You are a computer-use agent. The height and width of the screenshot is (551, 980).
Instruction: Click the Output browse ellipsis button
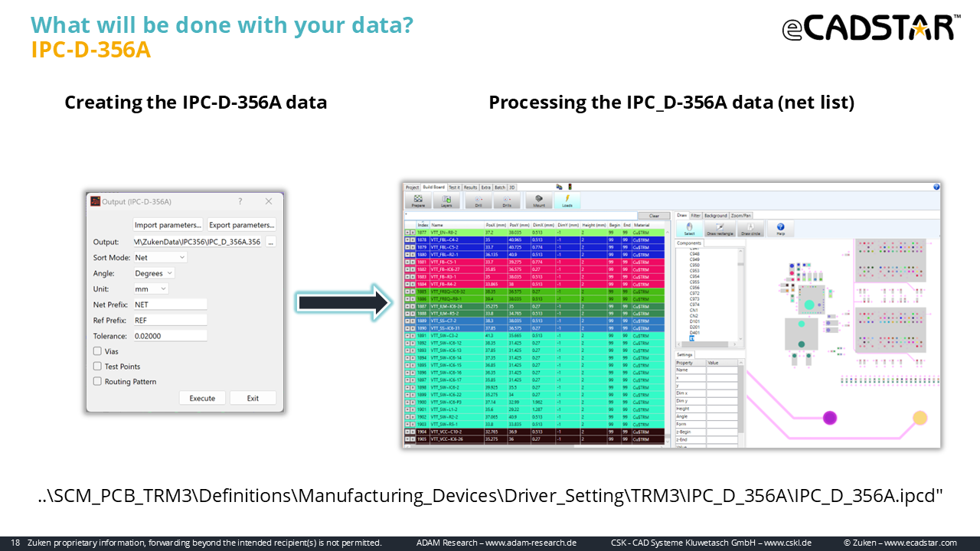[270, 242]
